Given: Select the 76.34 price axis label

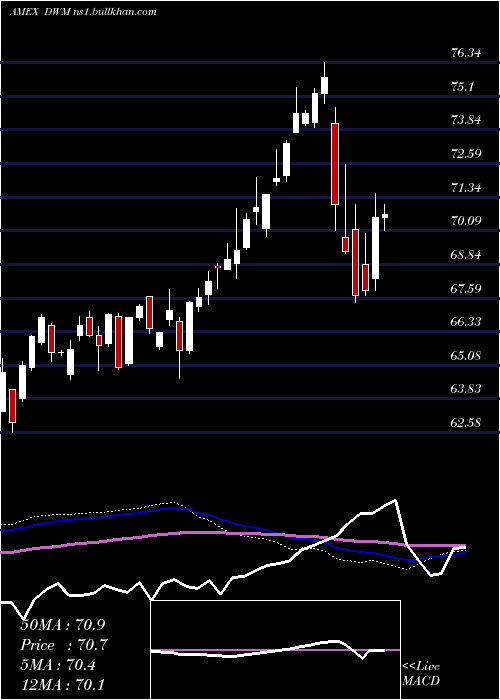Looking at the screenshot, I should click(466, 53).
